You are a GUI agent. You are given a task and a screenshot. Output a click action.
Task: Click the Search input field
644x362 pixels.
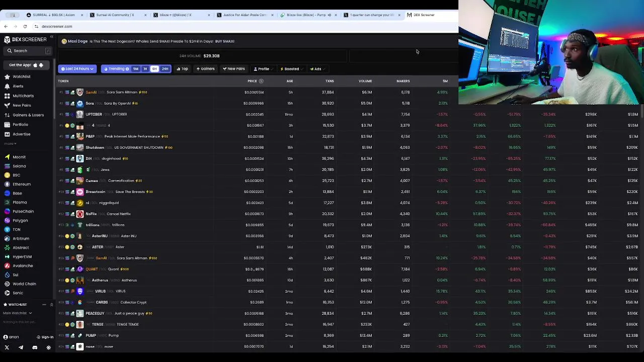pyautogui.click(x=28, y=51)
